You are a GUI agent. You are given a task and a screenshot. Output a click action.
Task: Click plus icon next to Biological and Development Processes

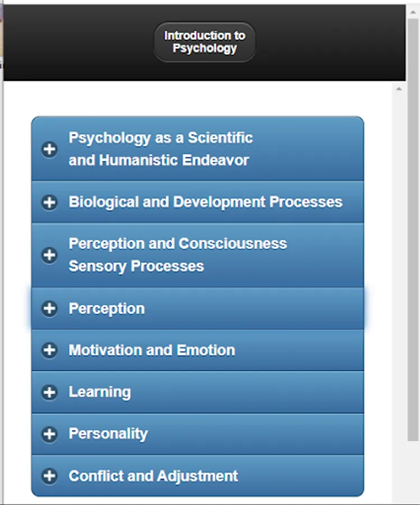49,202
